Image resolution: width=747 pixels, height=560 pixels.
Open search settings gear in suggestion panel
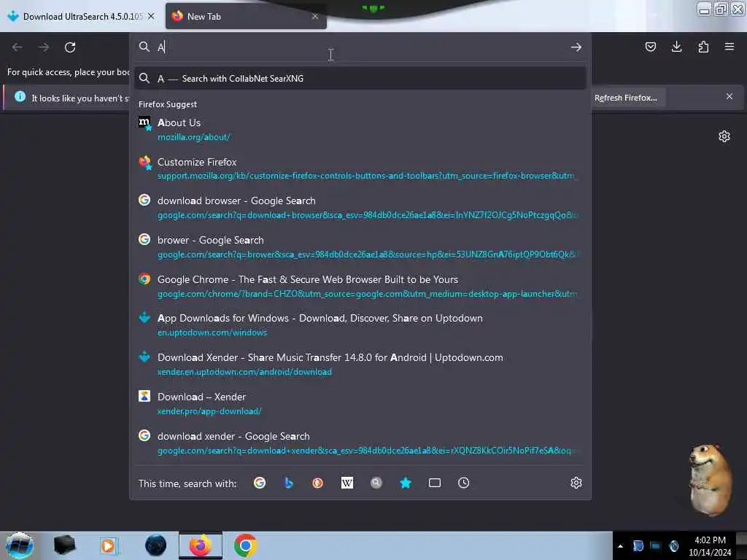click(576, 483)
